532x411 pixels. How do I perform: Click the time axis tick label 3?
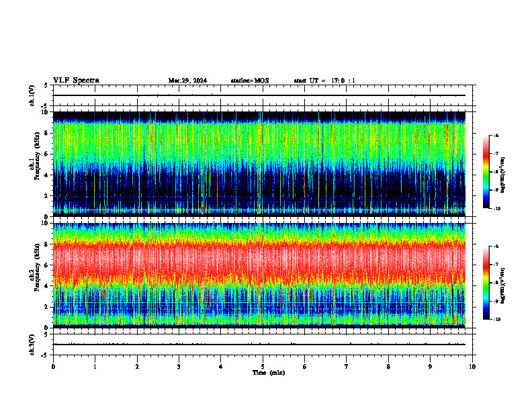179,367
